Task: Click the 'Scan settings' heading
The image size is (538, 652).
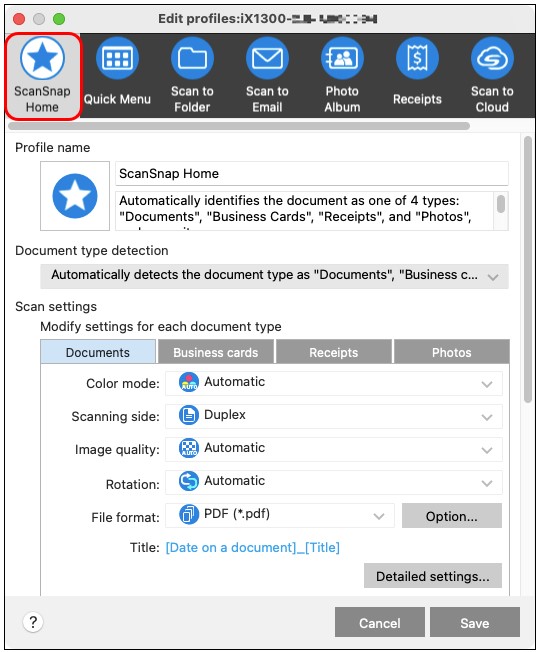Action: click(56, 306)
